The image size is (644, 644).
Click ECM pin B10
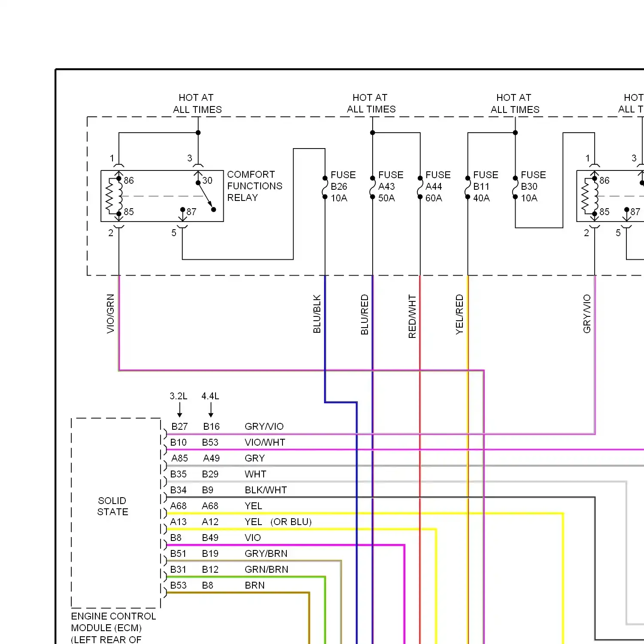pos(178,442)
